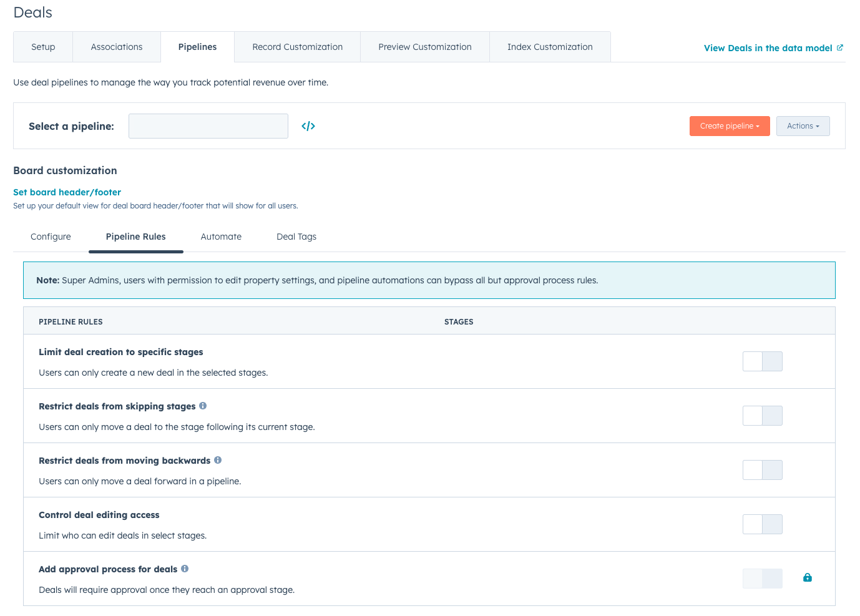Screen dimensions: 860x616
Task: Turn on Restrict deals from moving backwards
Action: click(762, 470)
